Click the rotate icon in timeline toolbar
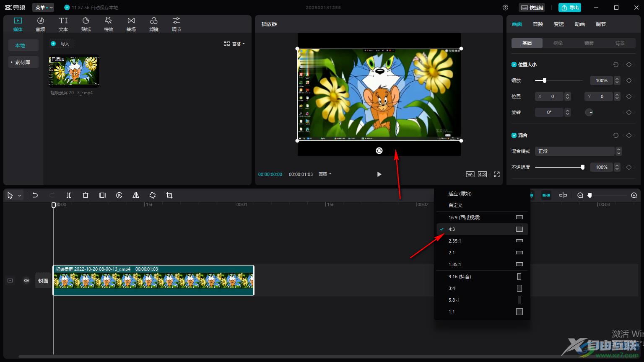 click(x=153, y=195)
